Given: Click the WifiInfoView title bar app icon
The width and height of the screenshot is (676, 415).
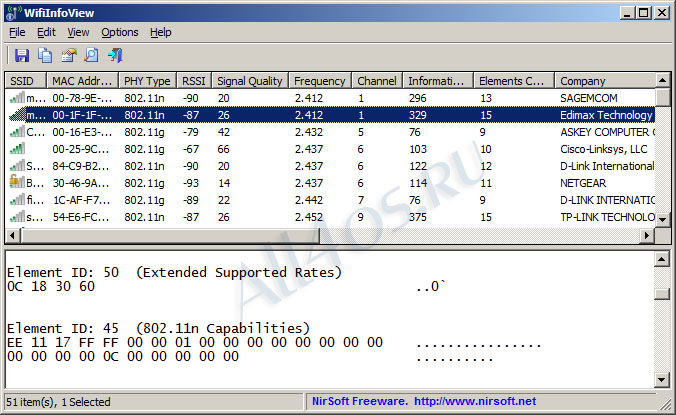Looking at the screenshot, I should (13, 13).
